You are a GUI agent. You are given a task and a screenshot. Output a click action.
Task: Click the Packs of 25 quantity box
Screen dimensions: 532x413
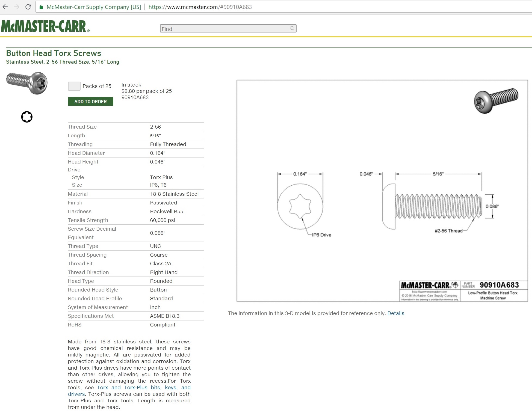(x=74, y=86)
